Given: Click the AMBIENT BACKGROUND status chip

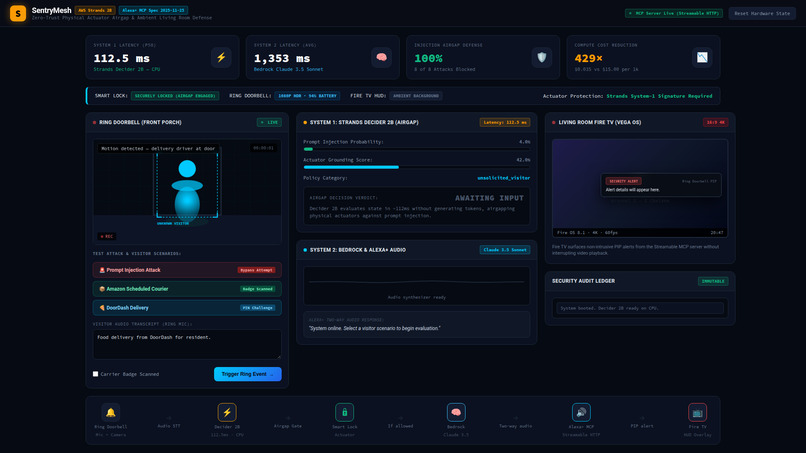Looking at the screenshot, I should pyautogui.click(x=416, y=96).
